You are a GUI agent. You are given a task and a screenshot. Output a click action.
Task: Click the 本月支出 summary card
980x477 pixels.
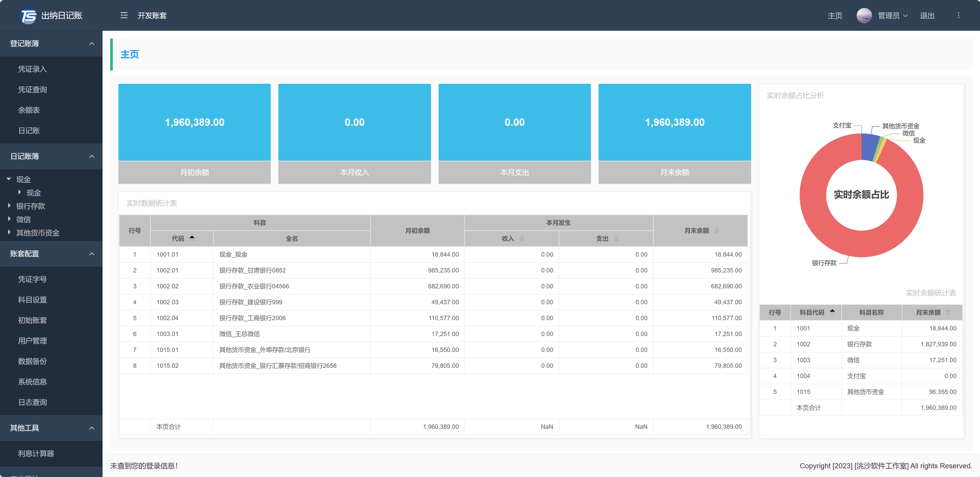[x=515, y=134]
